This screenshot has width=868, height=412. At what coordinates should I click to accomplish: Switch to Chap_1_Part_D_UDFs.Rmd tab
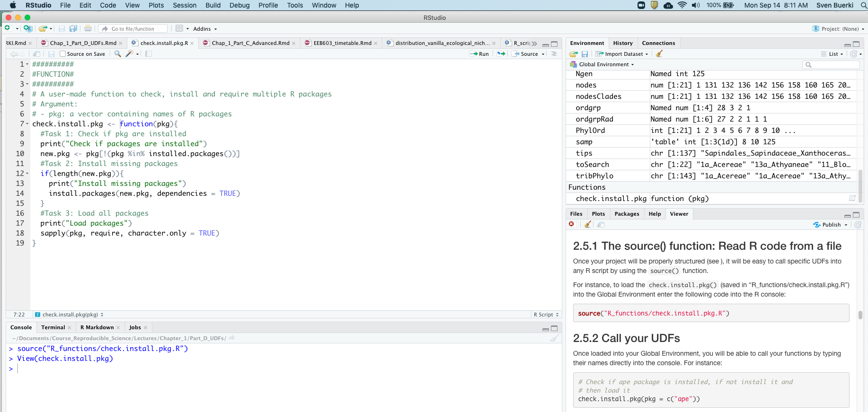pos(83,43)
